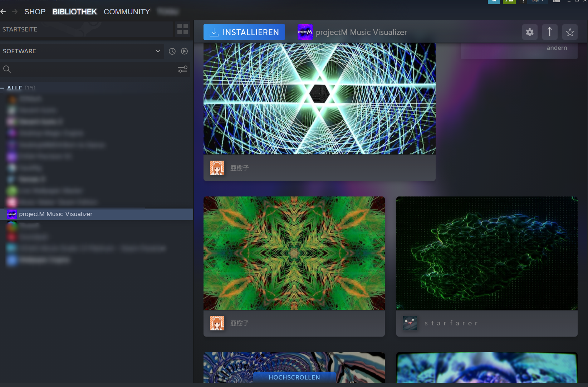Screen dimensions: 588x387
Task: Click the INSTALLIEREN button
Action: [244, 32]
